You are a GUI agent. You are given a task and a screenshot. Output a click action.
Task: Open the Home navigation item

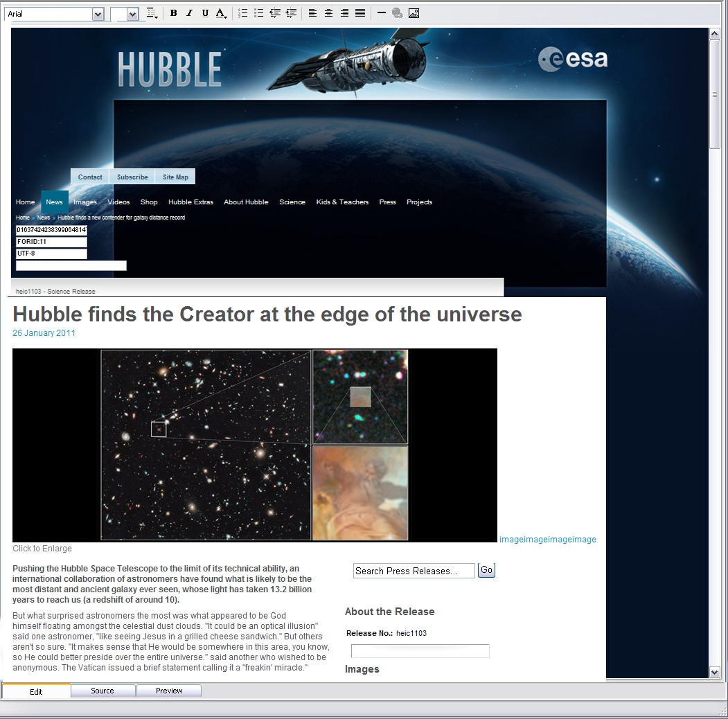(25, 202)
